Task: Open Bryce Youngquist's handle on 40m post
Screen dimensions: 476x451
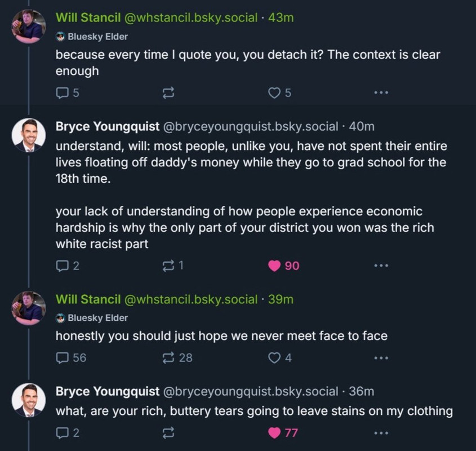Action: [x=251, y=127]
